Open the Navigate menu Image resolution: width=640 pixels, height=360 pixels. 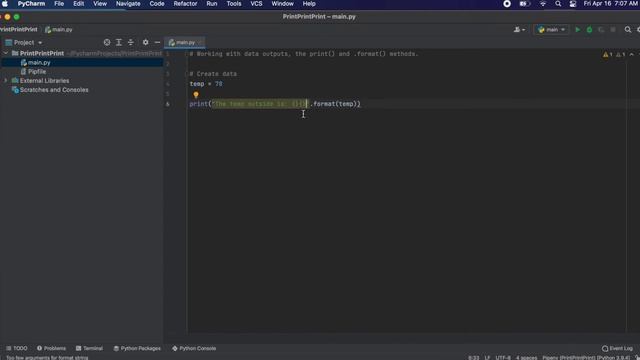[x=128, y=4]
